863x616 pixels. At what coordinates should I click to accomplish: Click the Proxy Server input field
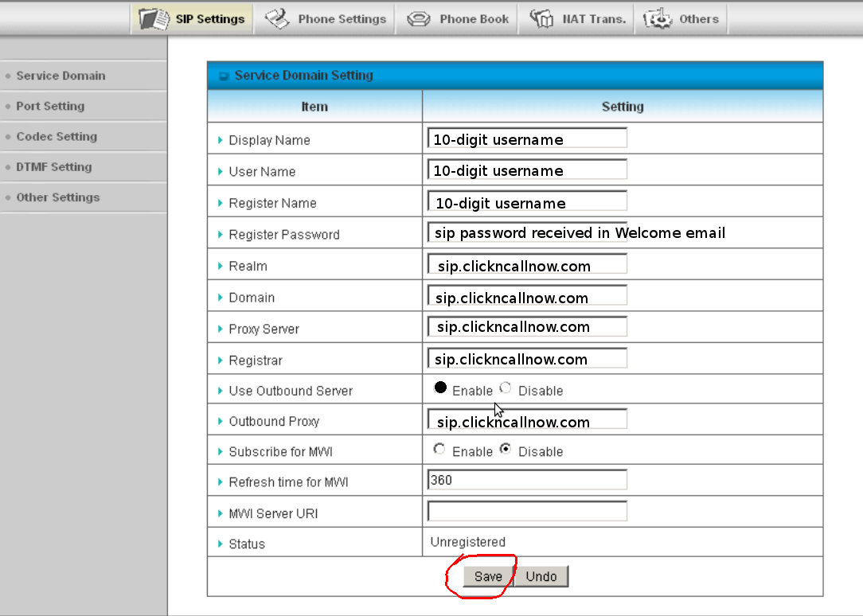[x=527, y=326]
